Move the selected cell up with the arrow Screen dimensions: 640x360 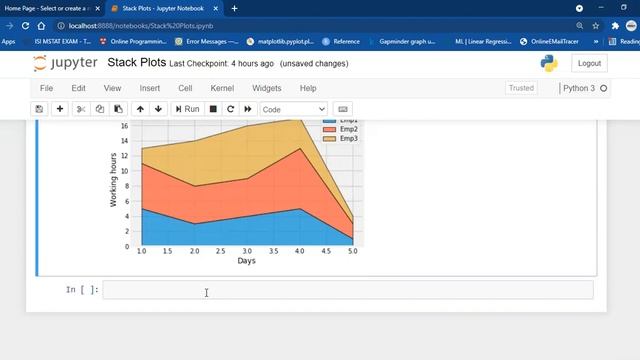tap(140, 109)
